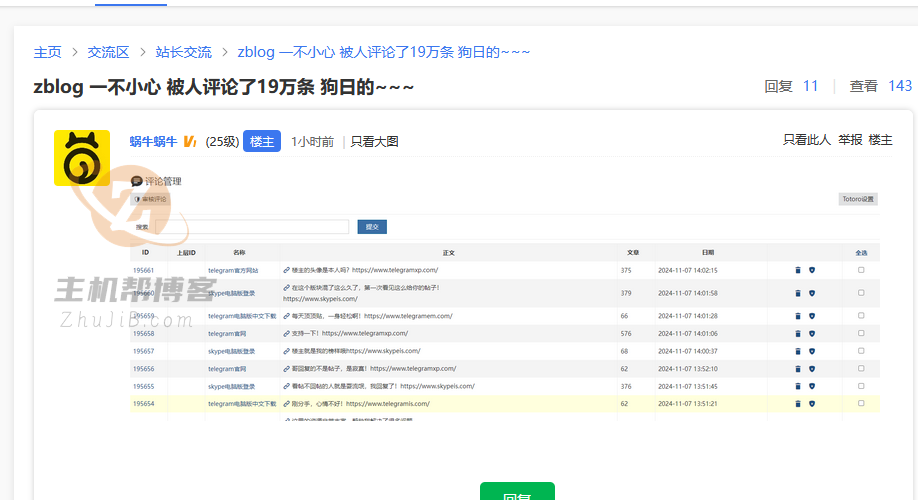Delete comment 195661 with its trash icon
Image resolution: width=918 pixels, height=500 pixels.
tap(797, 270)
